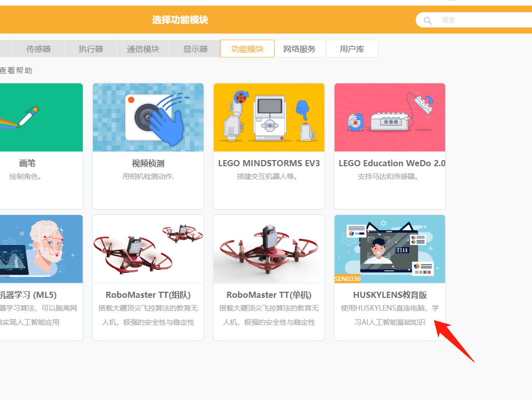Click the RoboMaster TT(单机) title
This screenshot has width=532, height=400.
click(269, 295)
